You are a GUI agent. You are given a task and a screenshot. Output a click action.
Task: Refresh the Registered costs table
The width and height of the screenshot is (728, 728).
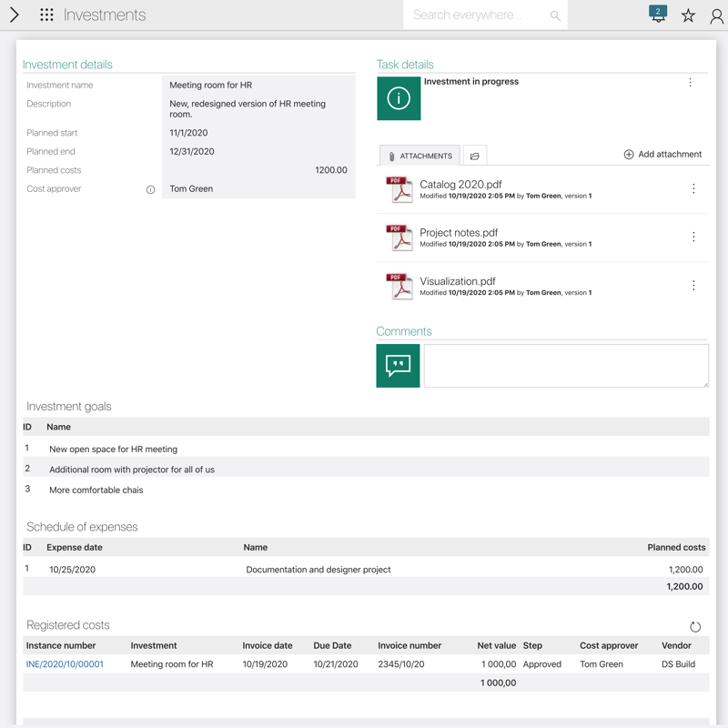pyautogui.click(x=695, y=627)
